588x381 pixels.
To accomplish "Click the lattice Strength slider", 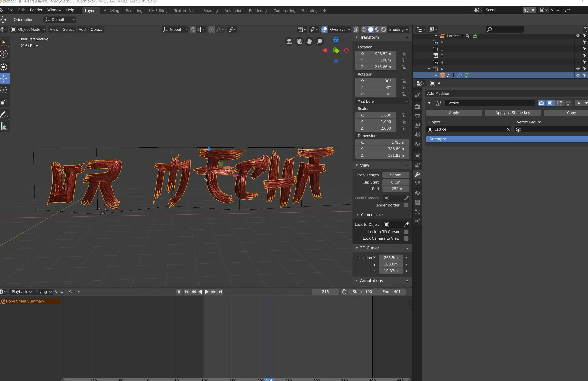I will pos(506,139).
